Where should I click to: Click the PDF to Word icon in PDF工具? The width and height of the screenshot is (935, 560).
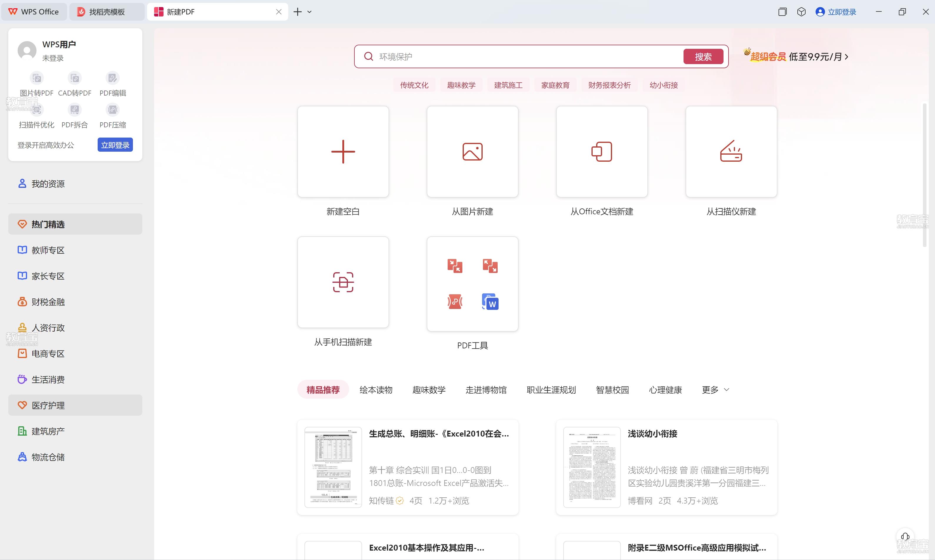pos(490,302)
